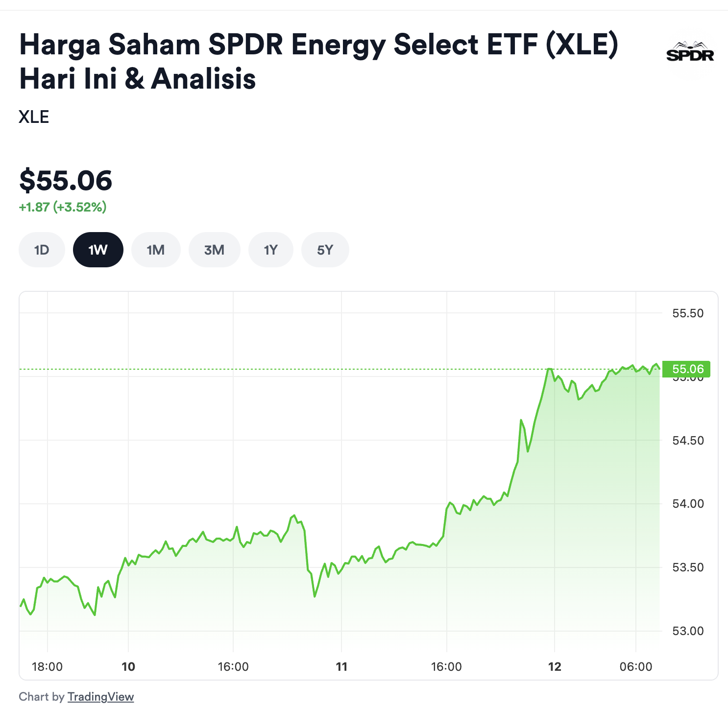Click the 53.00 price axis label
Screen dimensions: 728x707
(x=688, y=631)
